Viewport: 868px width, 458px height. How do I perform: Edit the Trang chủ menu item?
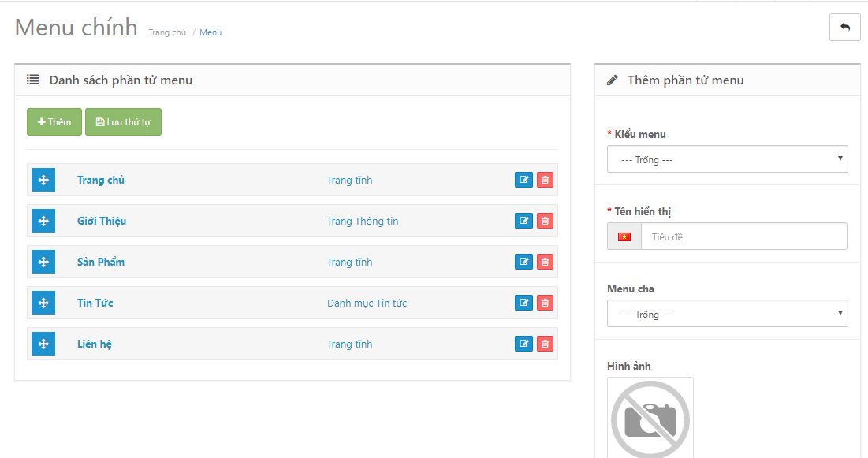point(523,180)
